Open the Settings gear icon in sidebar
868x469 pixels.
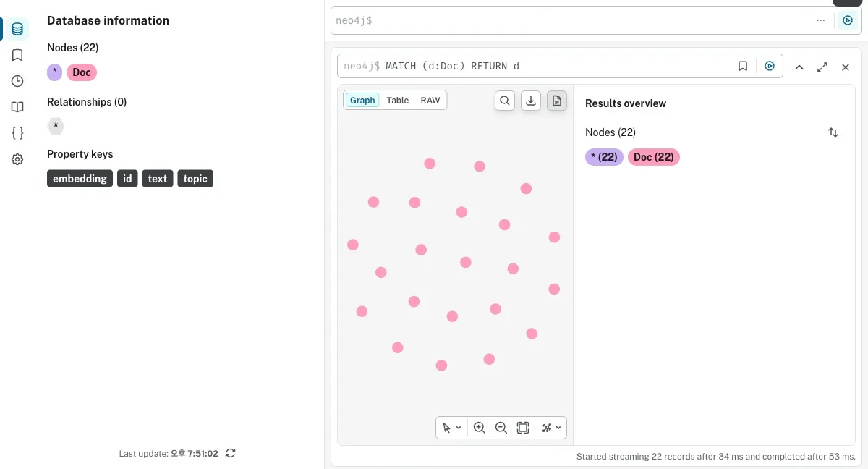(x=17, y=159)
